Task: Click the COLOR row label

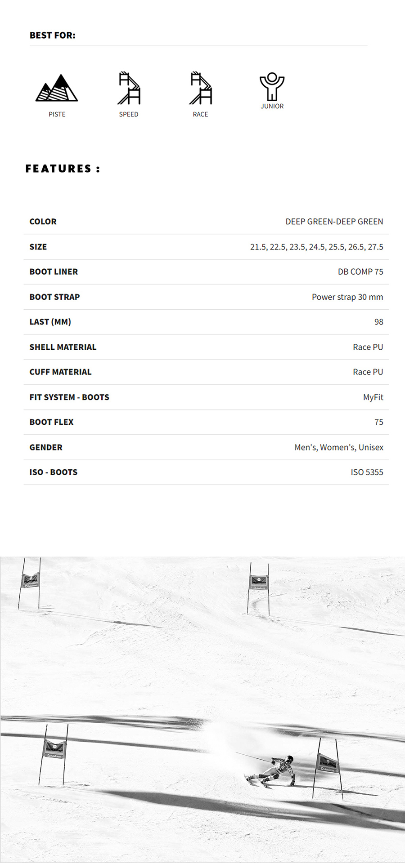Action: click(43, 222)
